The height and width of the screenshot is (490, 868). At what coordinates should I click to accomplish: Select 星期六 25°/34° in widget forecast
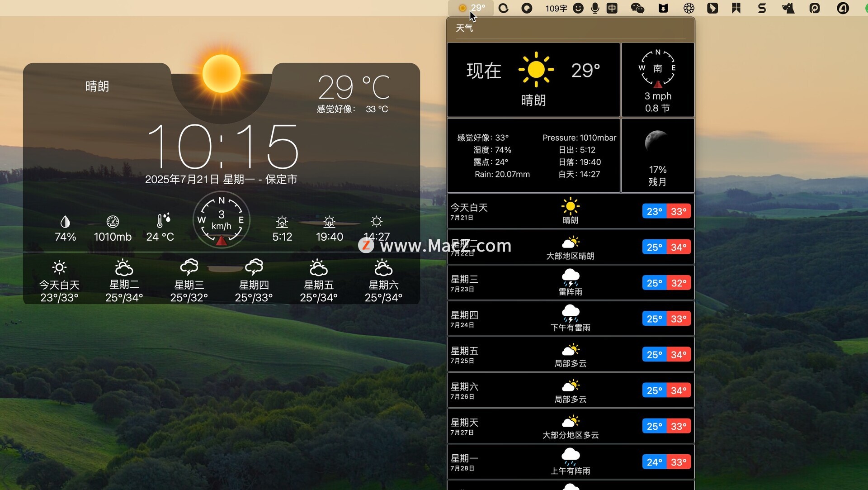(x=383, y=281)
